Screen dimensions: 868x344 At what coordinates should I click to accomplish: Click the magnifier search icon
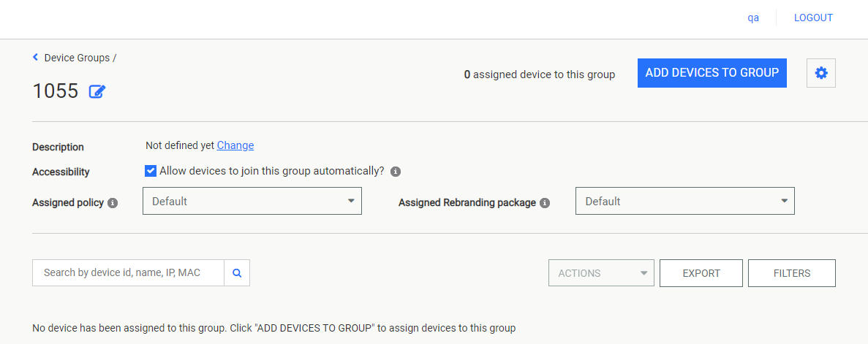237,273
